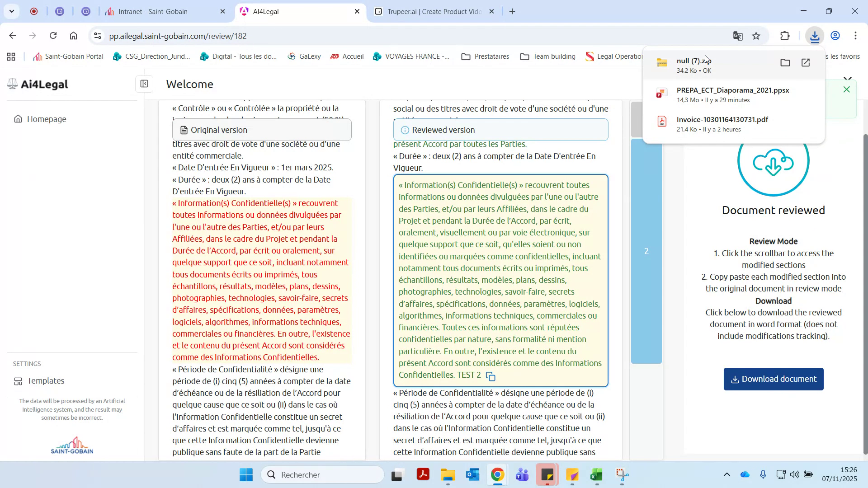The image size is (868, 488).
Task: Open Chrome downloads from the toolbar
Action: 814,36
